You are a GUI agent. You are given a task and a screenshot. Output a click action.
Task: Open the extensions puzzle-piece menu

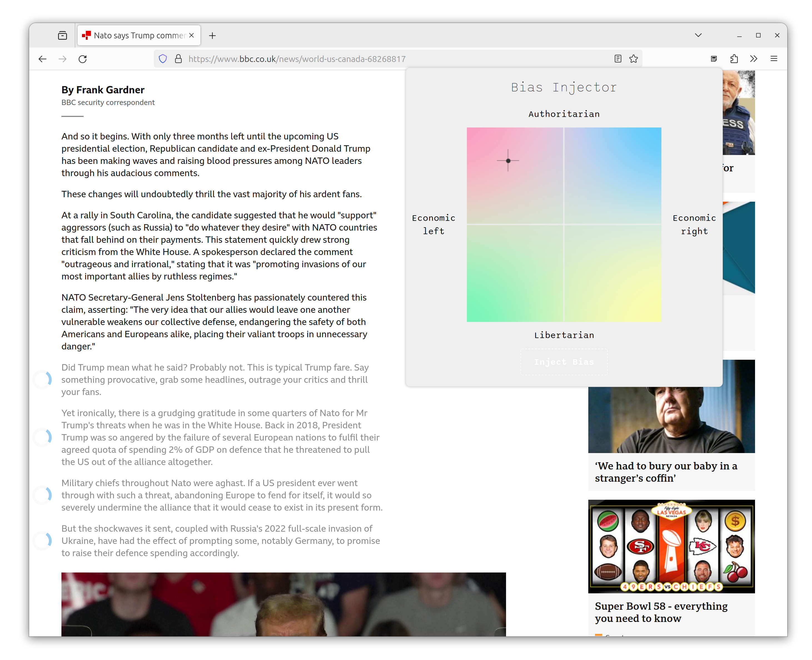pyautogui.click(x=734, y=59)
